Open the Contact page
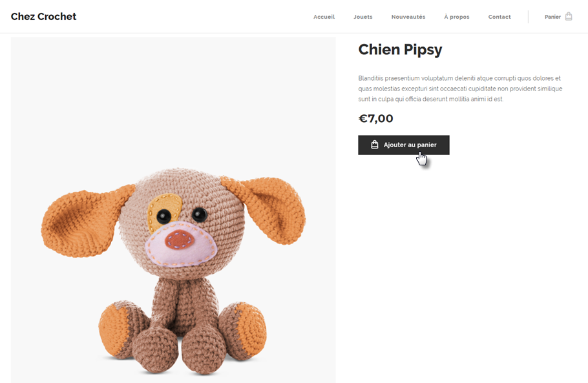588x383 pixels. click(x=499, y=17)
